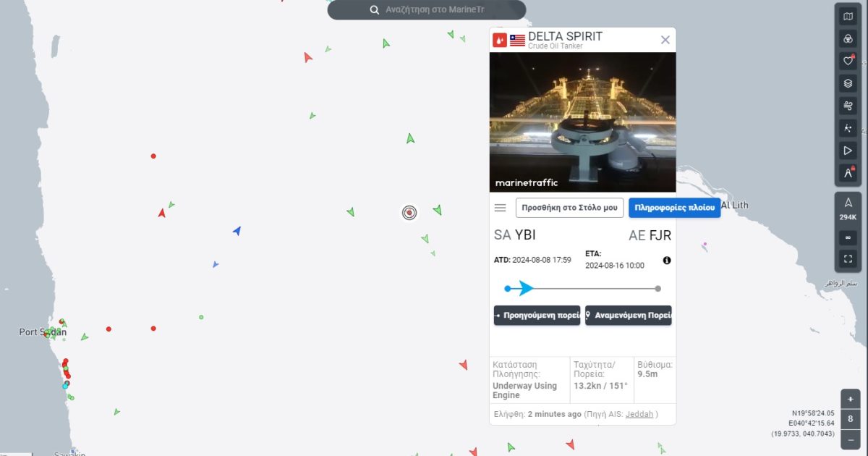Click the voyage progress start dot
The height and width of the screenshot is (456, 868).
(508, 289)
